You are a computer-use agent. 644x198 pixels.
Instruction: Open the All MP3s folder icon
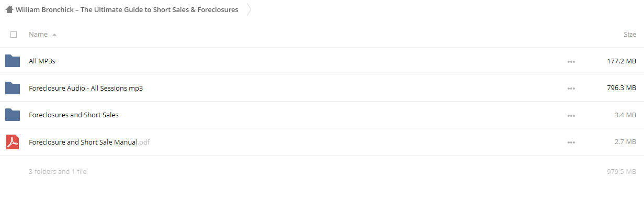tap(13, 61)
